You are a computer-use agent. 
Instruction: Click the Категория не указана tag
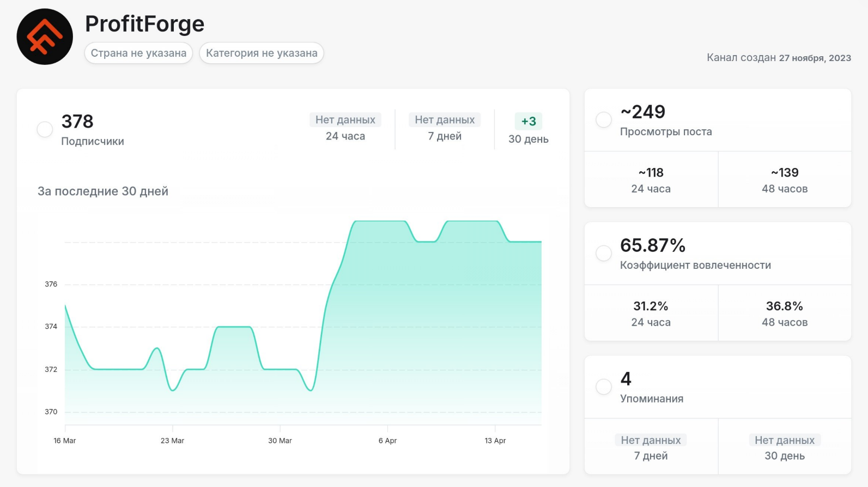[x=262, y=53]
